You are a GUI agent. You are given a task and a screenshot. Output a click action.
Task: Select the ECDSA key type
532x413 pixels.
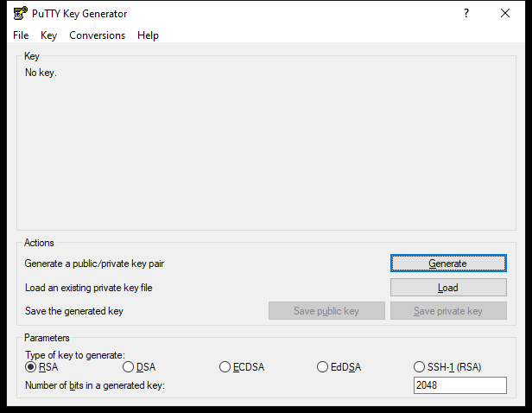click(x=242, y=367)
